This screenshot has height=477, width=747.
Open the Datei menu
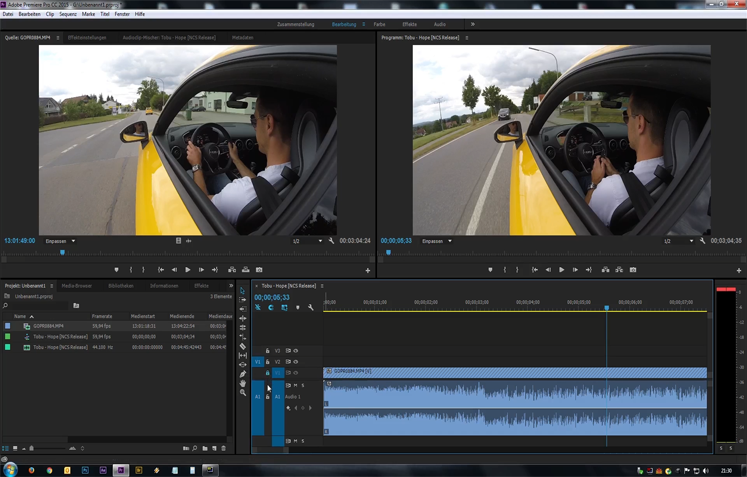tap(8, 14)
